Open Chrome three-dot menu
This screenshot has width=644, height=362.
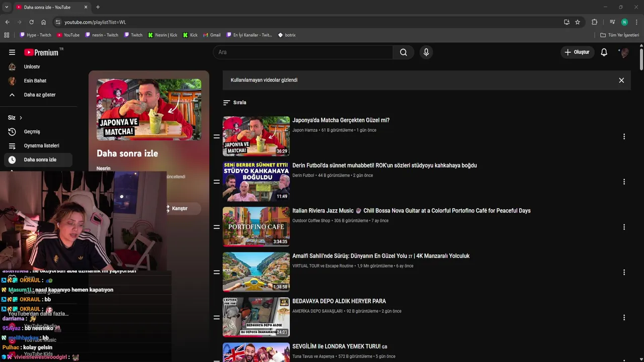(x=636, y=22)
